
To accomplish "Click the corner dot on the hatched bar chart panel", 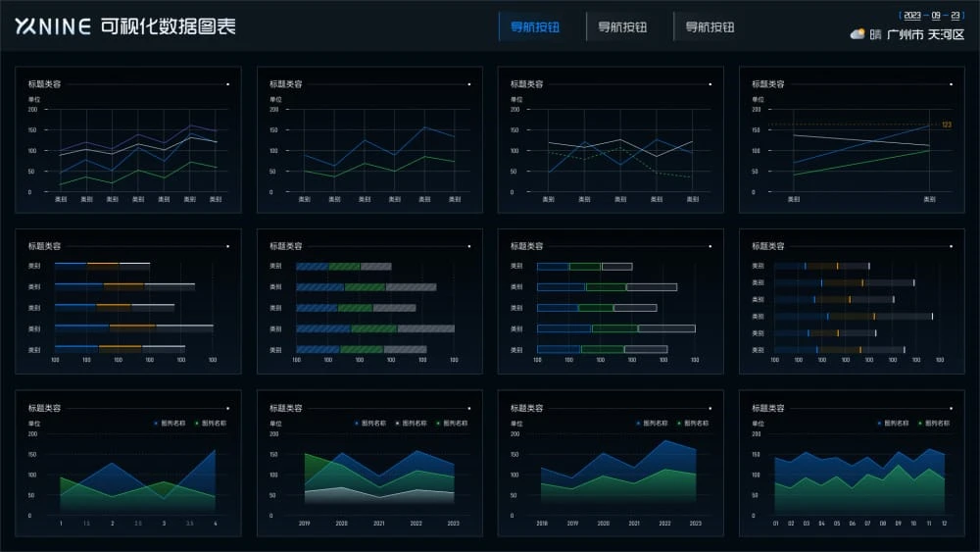I will tap(468, 246).
